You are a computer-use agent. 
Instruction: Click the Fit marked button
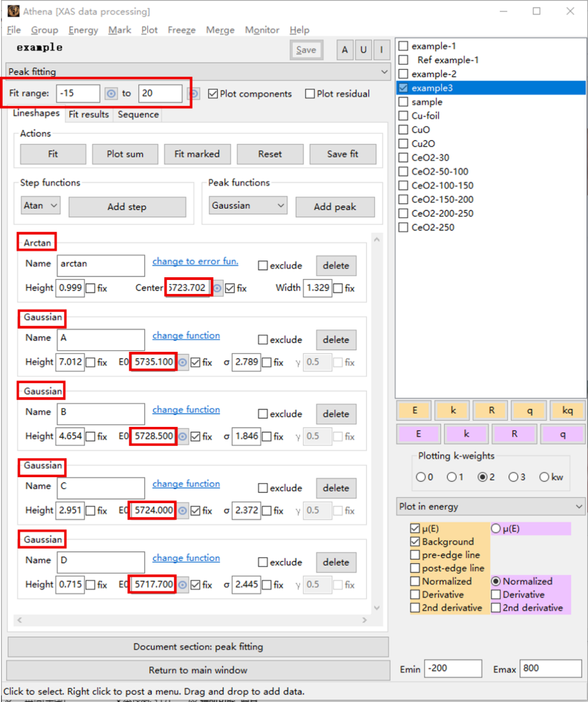click(x=197, y=154)
